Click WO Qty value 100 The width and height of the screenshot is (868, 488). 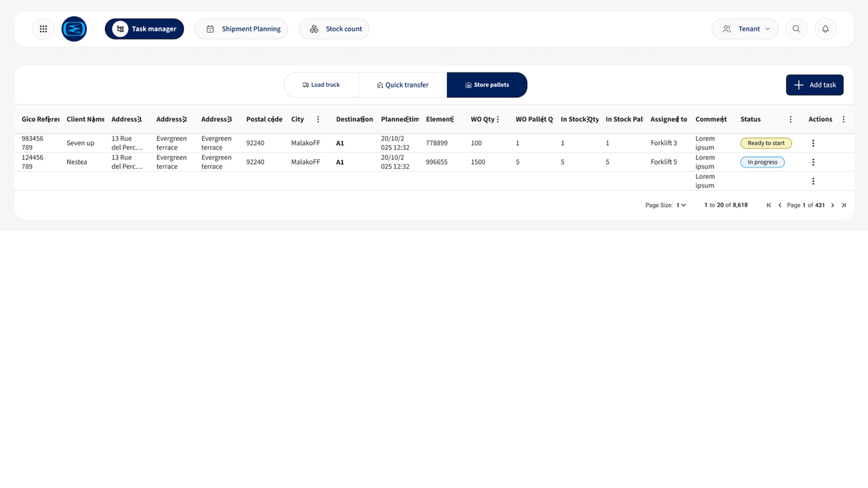point(476,143)
